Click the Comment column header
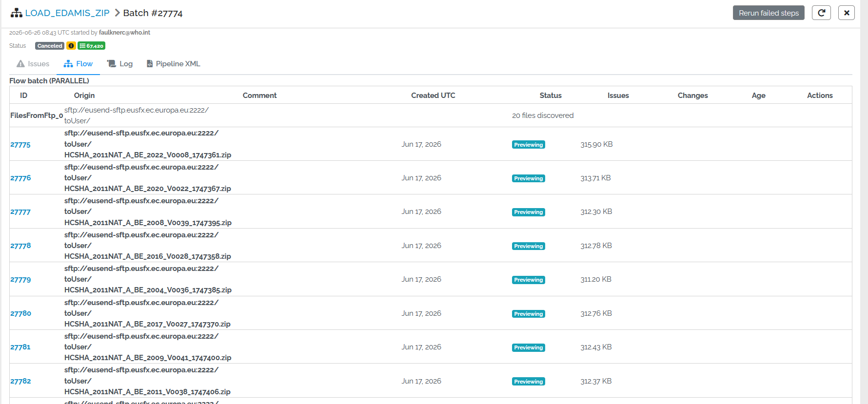This screenshot has height=404, width=868. pyautogui.click(x=259, y=96)
